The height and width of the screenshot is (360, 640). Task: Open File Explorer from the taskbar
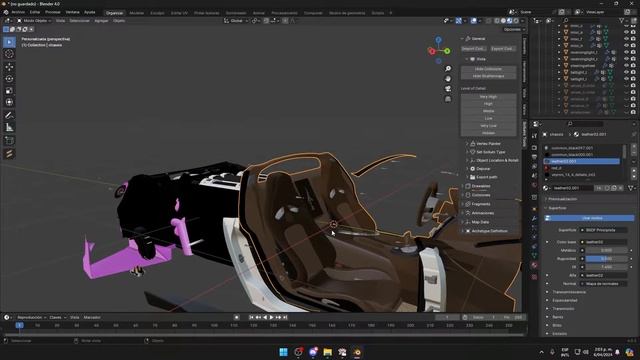pyautogui.click(x=327, y=352)
